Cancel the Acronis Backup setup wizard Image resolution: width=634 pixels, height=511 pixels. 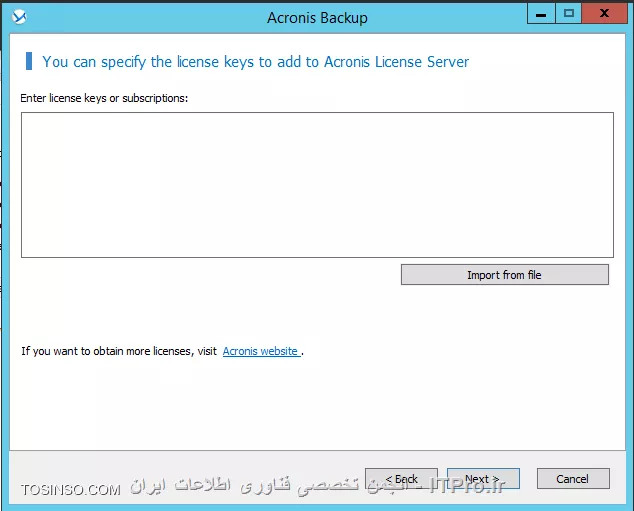tap(573, 479)
